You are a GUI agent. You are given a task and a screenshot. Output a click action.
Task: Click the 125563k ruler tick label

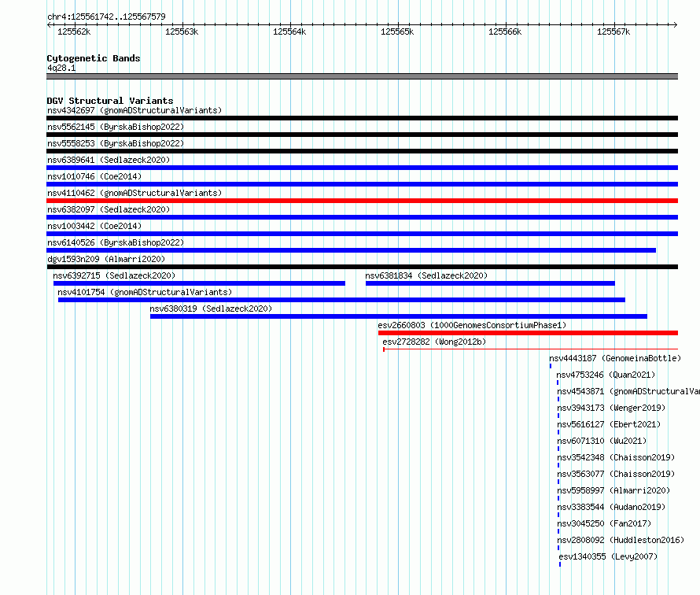pyautogui.click(x=182, y=31)
